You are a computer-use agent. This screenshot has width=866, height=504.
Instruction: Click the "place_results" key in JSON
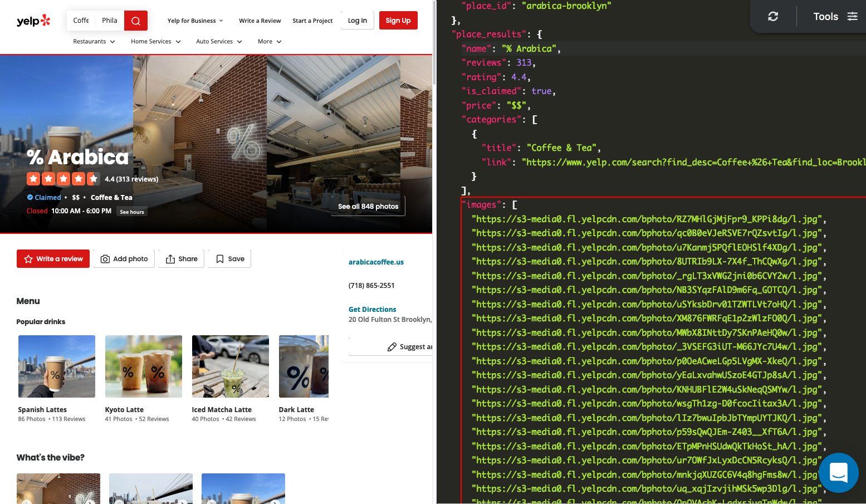click(490, 34)
